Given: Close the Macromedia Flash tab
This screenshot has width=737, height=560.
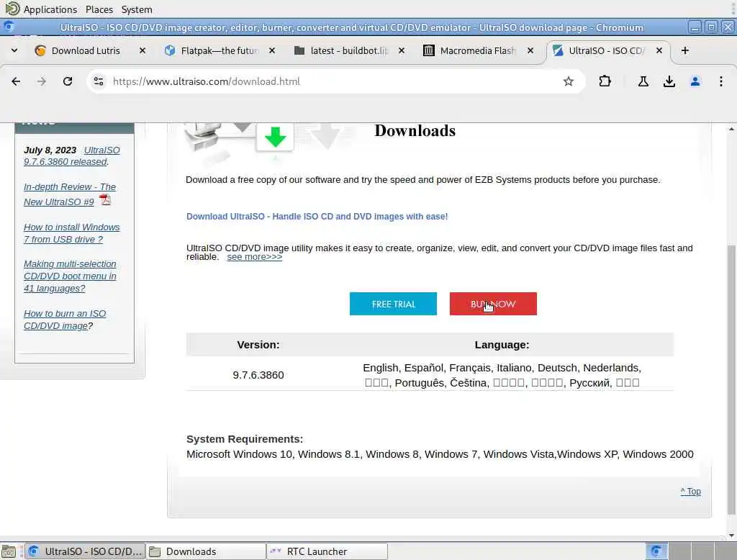Looking at the screenshot, I should coord(530,50).
